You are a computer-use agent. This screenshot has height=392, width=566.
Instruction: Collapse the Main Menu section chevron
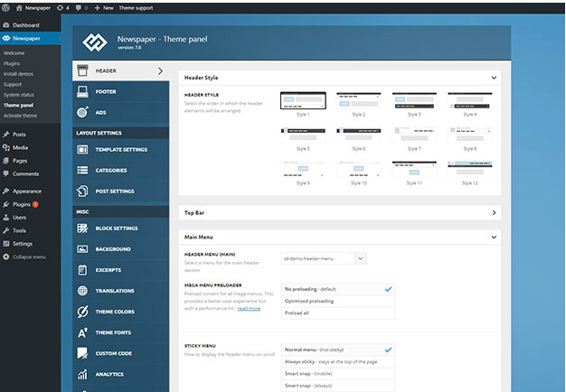[x=494, y=237]
